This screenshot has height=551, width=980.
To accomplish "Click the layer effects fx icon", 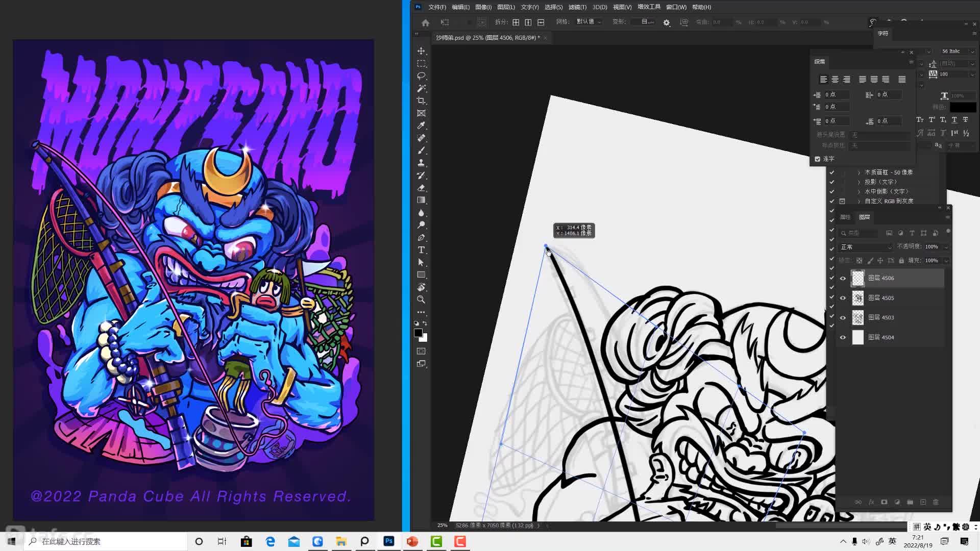I will tap(871, 502).
